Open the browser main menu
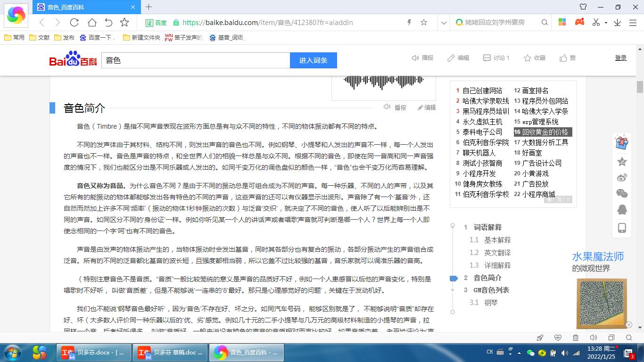The height and width of the screenshot is (362, 644). pos(634,22)
